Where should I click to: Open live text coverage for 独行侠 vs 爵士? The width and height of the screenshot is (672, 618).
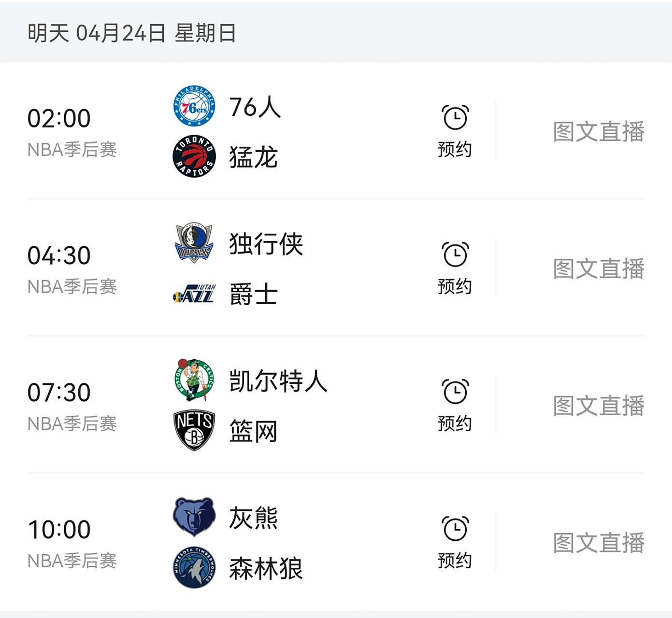coord(599,268)
